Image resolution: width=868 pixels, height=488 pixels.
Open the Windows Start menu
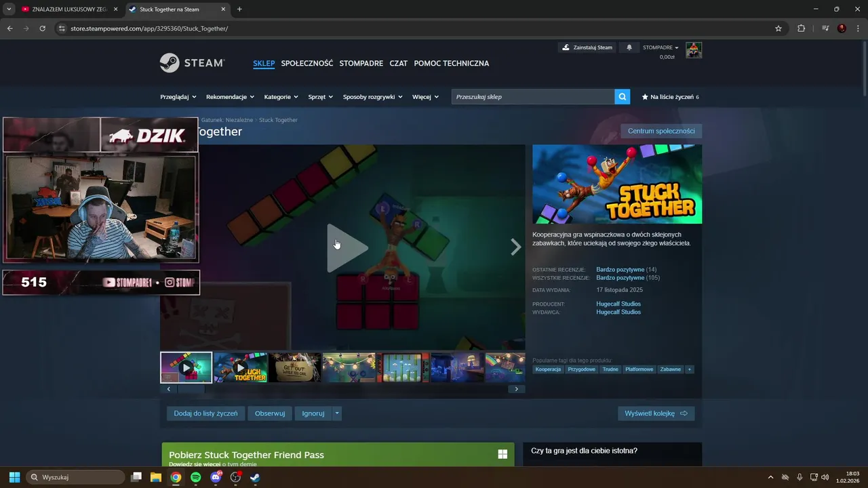[x=14, y=477]
